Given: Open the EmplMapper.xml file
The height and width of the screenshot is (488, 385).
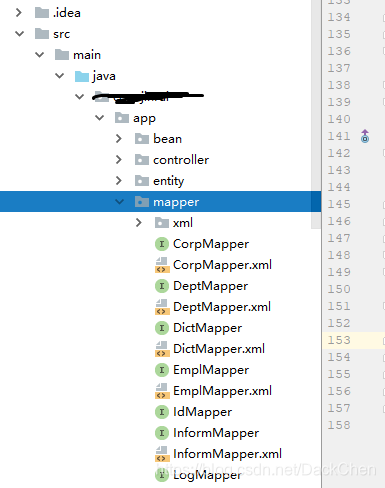Looking at the screenshot, I should (222, 391).
